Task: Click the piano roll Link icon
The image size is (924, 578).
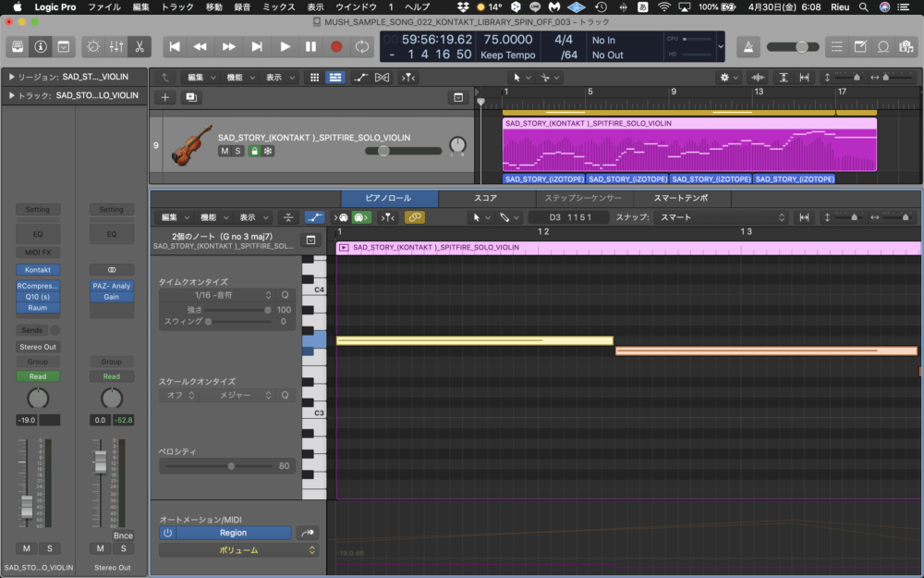Action: click(x=415, y=217)
